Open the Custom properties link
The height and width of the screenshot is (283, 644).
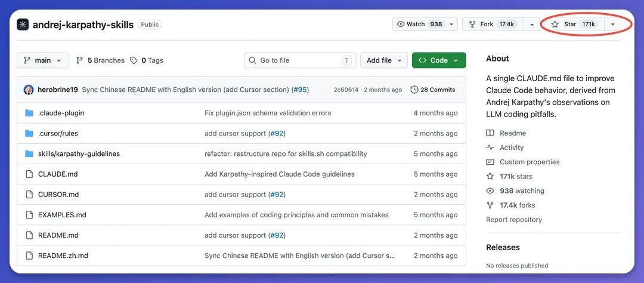coord(530,162)
